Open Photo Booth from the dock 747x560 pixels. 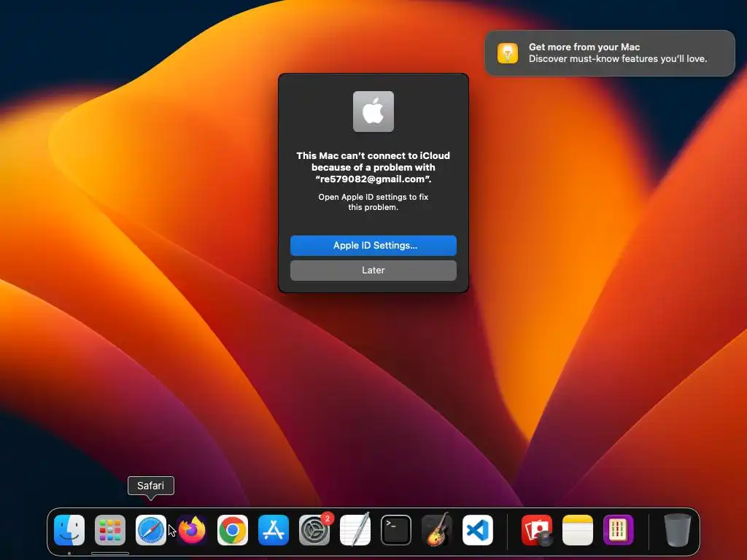tap(537, 529)
